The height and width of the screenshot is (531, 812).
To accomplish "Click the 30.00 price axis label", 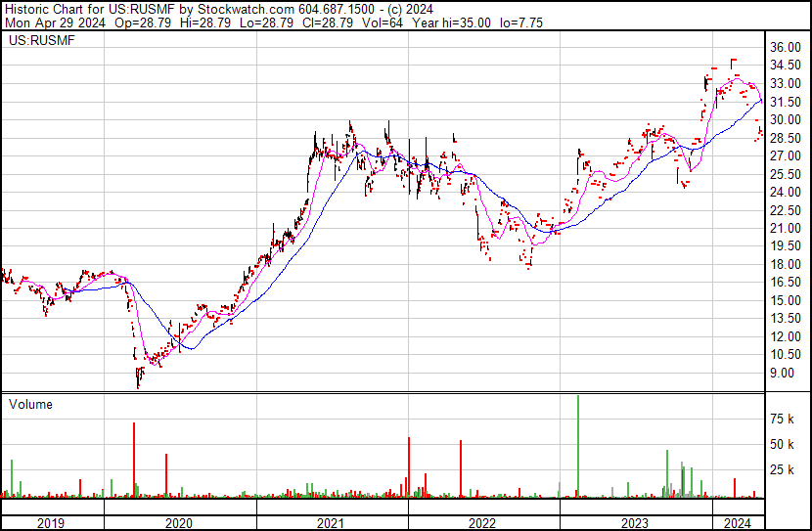I will (x=784, y=119).
